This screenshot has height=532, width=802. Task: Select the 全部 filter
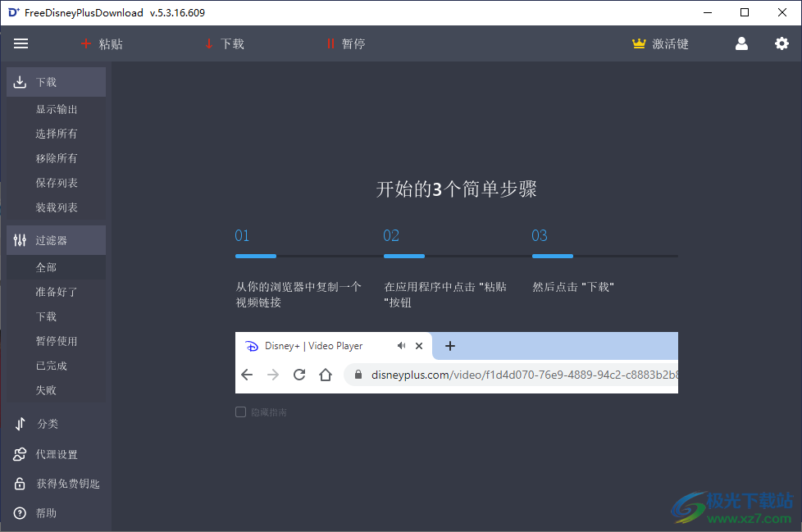pyautogui.click(x=57, y=267)
